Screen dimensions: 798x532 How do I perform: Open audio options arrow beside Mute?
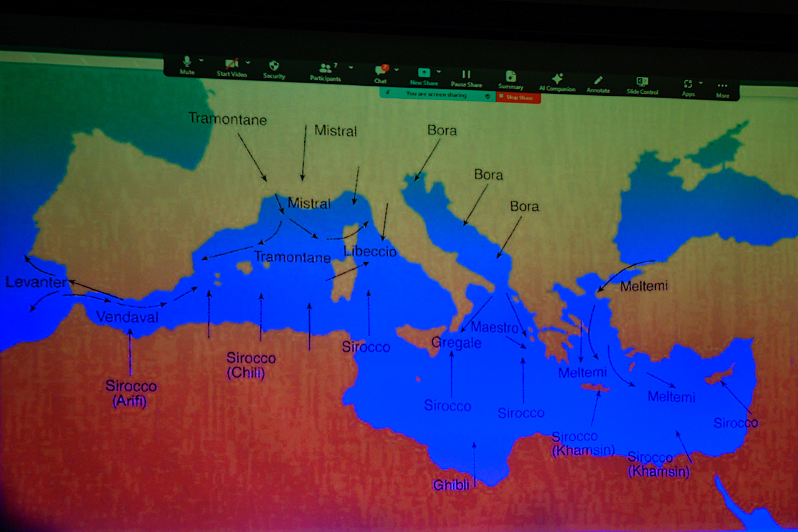coord(201,60)
